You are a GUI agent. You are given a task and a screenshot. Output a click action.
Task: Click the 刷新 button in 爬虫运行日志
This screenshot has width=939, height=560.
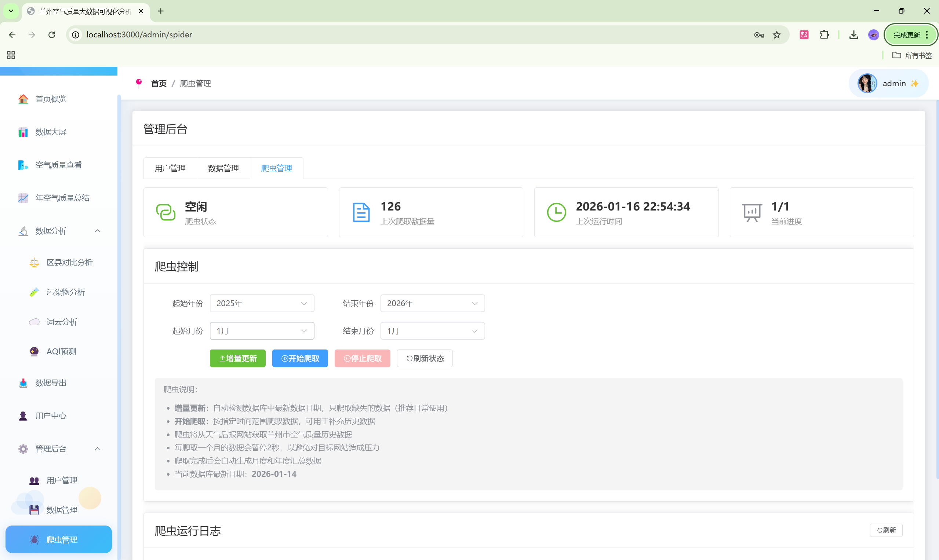pos(886,530)
